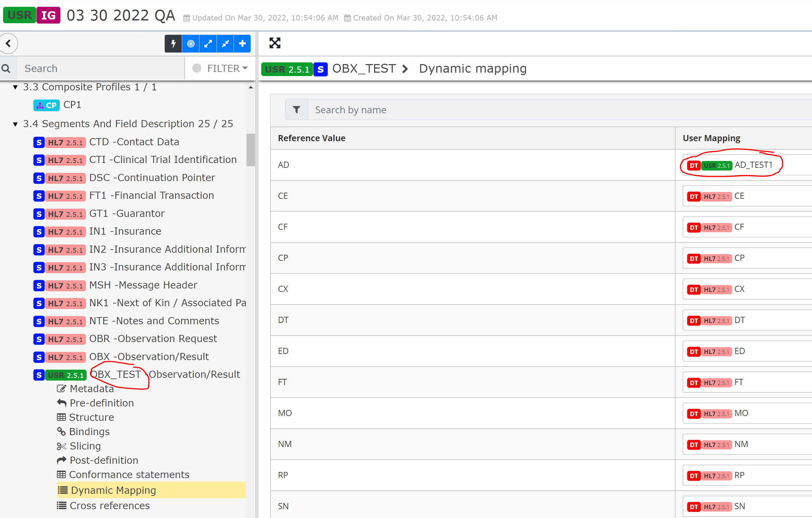Click the filter funnel icon above Reference Value
The width and height of the screenshot is (812, 518).
pos(296,109)
